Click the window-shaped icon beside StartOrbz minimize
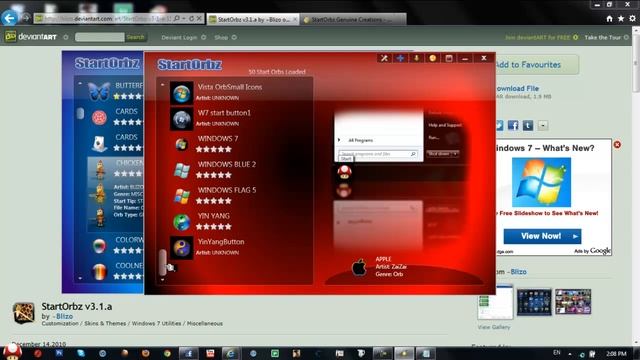Image resolution: width=640 pixels, height=360 pixels. point(449,58)
